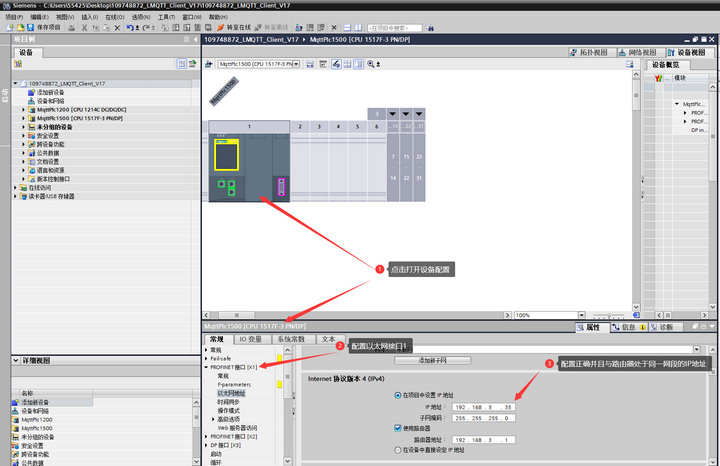Image resolution: width=720 pixels, height=466 pixels.
Task: Switch to the IO Variables (IO 变量) tab
Action: coord(249,340)
